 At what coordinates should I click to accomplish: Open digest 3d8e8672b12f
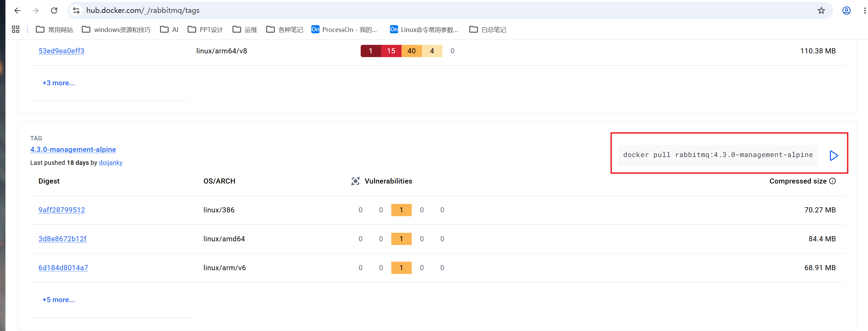coord(62,239)
